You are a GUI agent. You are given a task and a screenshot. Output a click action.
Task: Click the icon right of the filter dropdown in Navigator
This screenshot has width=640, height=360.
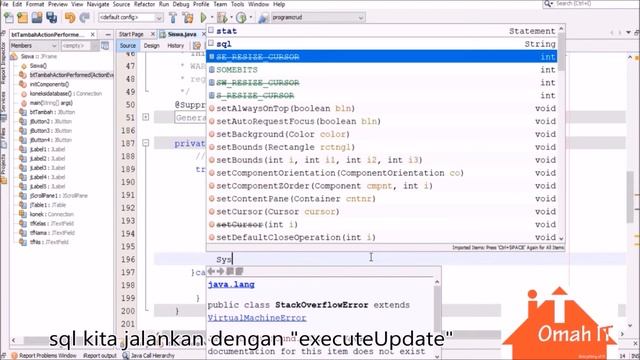[x=105, y=46]
